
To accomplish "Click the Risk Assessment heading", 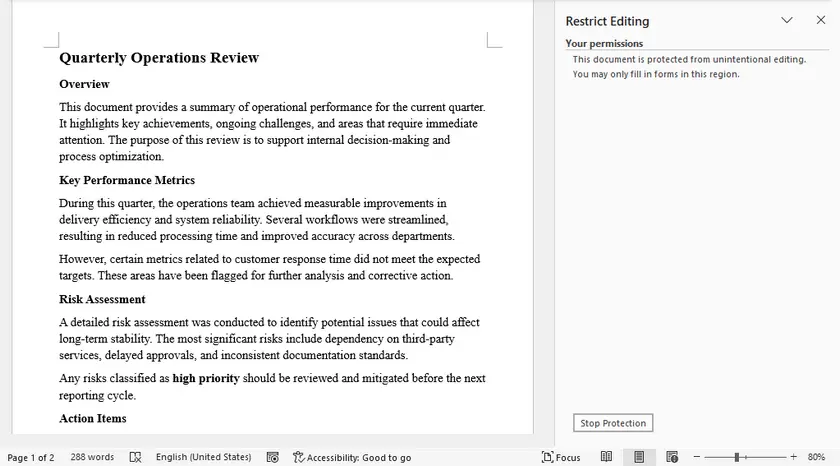I will point(102,299).
